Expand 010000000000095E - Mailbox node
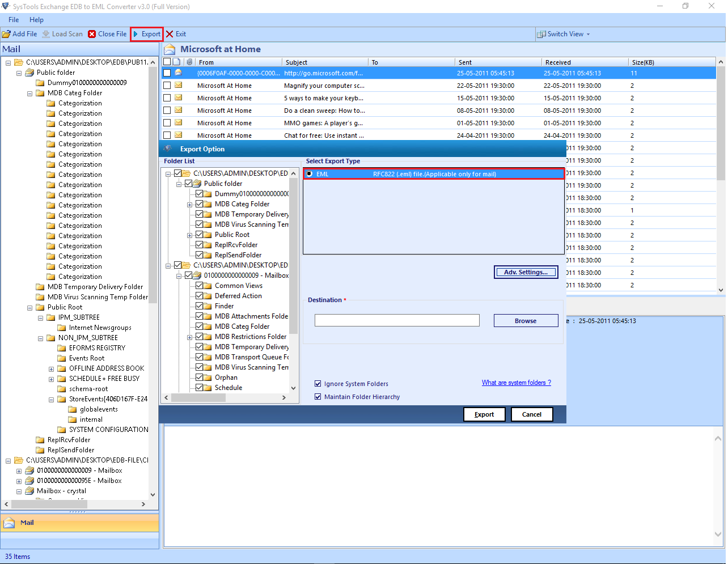This screenshot has width=728, height=564. point(19,481)
